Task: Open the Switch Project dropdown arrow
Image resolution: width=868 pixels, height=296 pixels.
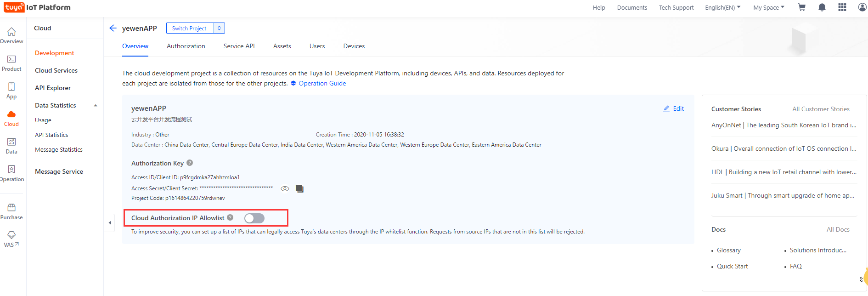Action: point(219,28)
